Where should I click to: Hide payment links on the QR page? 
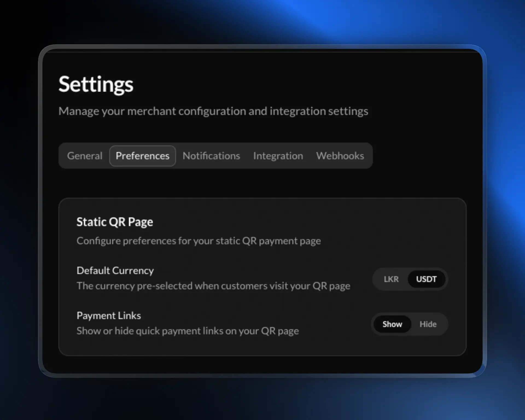point(428,324)
